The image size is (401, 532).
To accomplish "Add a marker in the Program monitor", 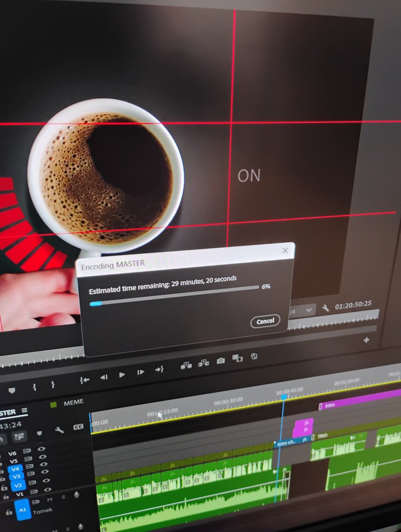I will pyautogui.click(x=12, y=390).
